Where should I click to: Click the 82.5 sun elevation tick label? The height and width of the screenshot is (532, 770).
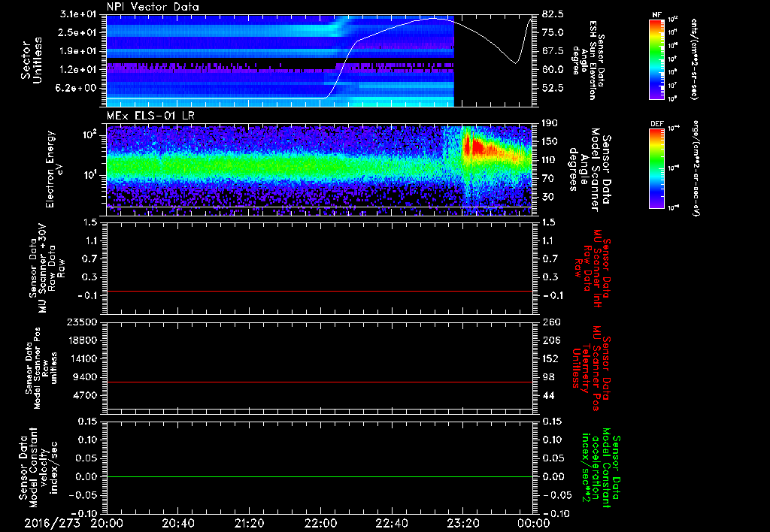(x=553, y=14)
